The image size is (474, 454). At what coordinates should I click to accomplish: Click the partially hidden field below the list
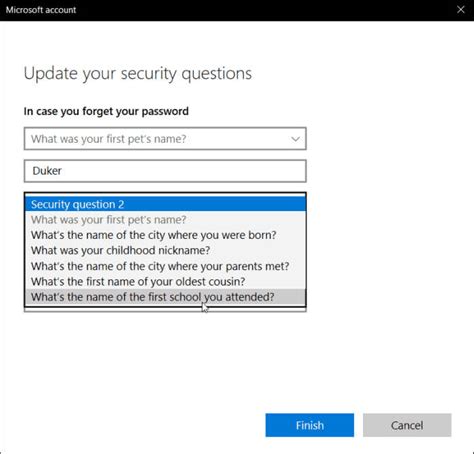(165, 310)
